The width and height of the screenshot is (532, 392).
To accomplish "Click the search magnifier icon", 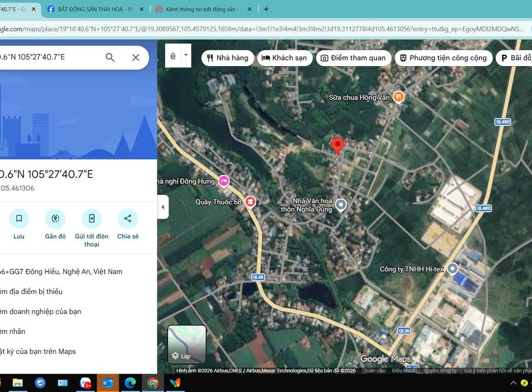I will point(110,57).
